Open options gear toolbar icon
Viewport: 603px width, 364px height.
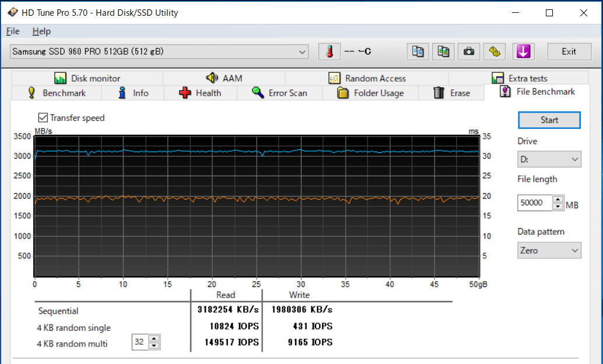pos(494,51)
